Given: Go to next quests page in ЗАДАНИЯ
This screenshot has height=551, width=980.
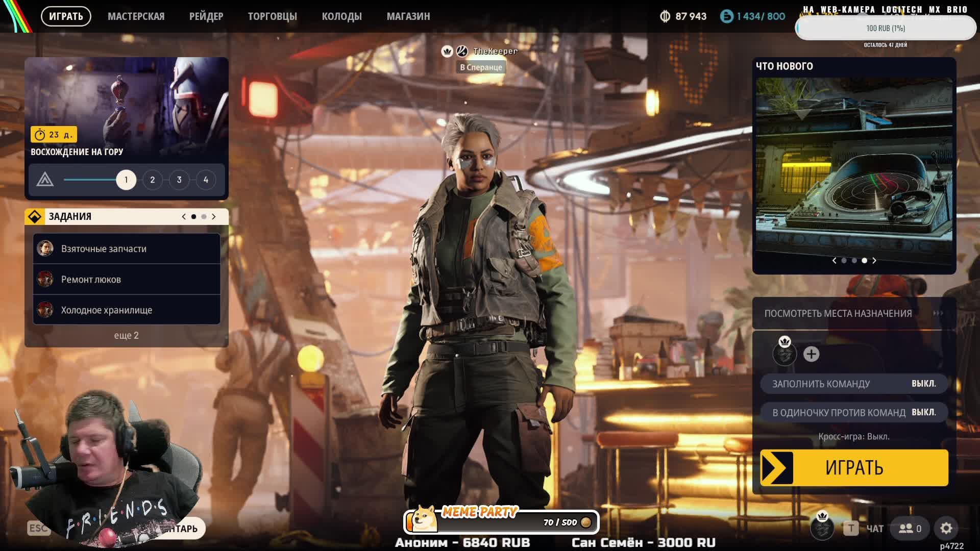Looking at the screenshot, I should [x=214, y=217].
